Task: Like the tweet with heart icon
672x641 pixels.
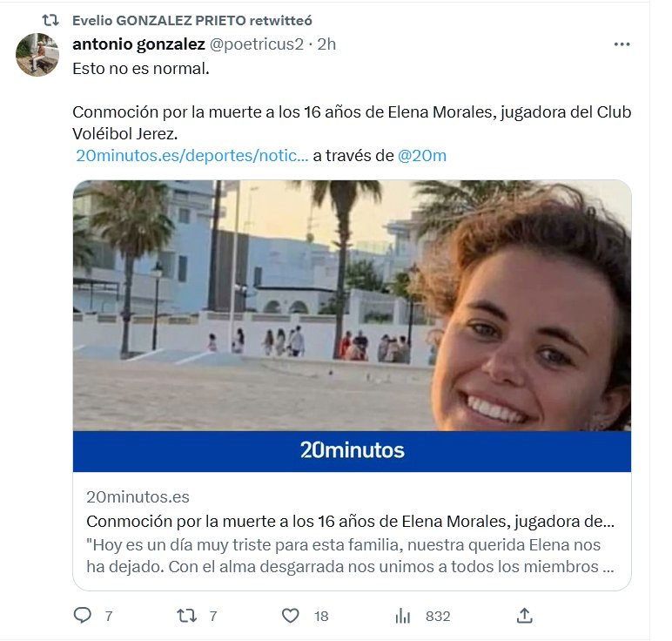Action: tap(290, 616)
